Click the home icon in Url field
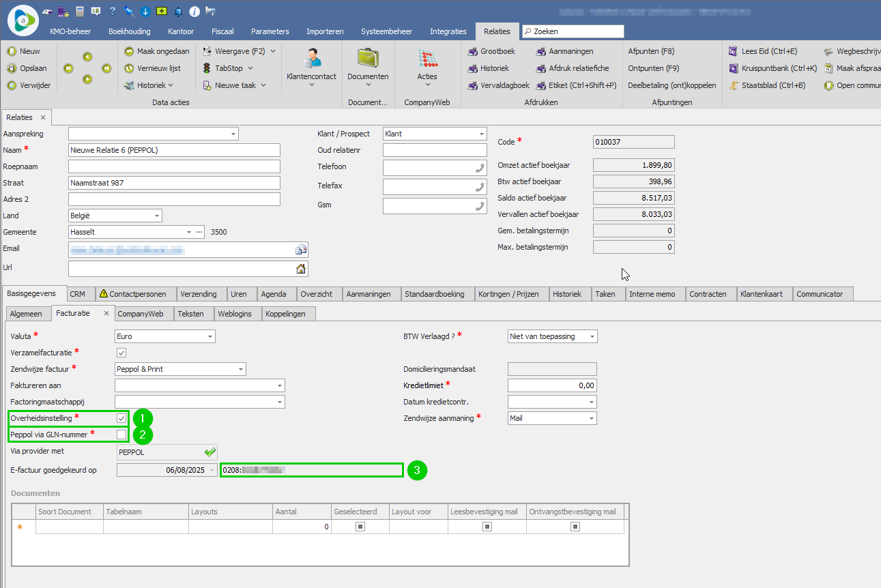881x588 pixels. (300, 269)
